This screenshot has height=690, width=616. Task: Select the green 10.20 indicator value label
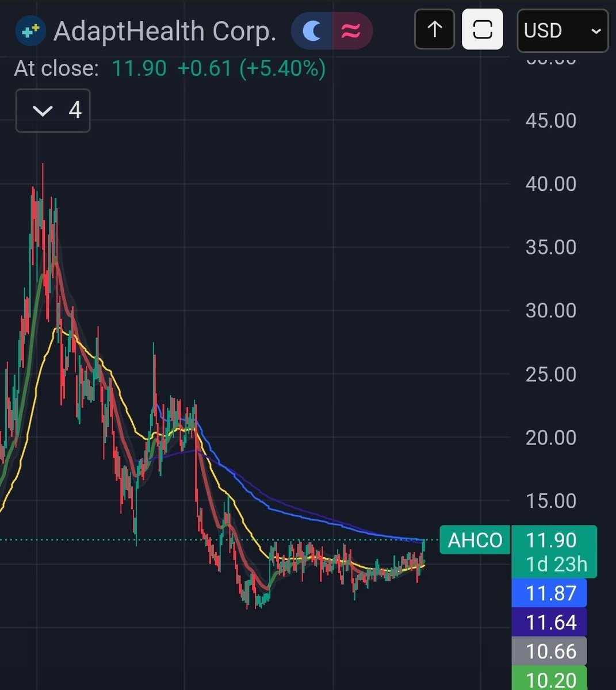pyautogui.click(x=549, y=678)
